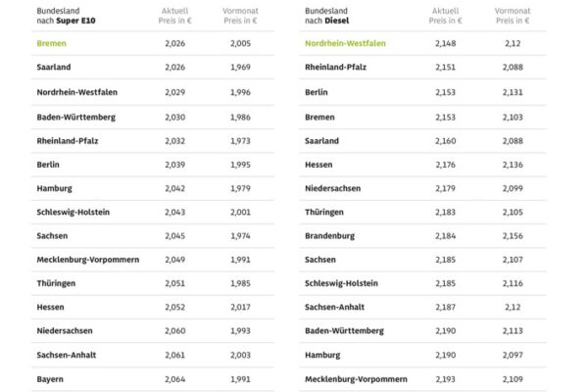This screenshot has height=392, width=588.
Task: Click Schleswig-Holstein in the Super E10 table
Action: tap(74, 212)
